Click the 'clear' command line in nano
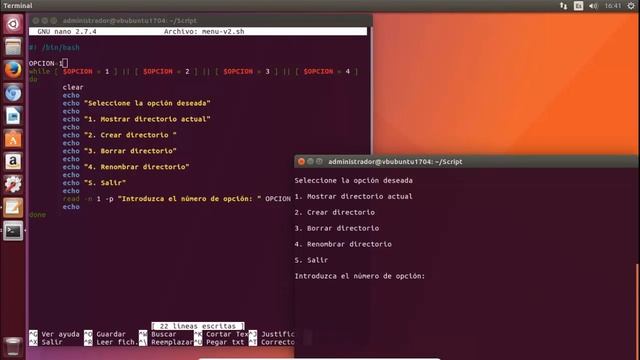 73,87
